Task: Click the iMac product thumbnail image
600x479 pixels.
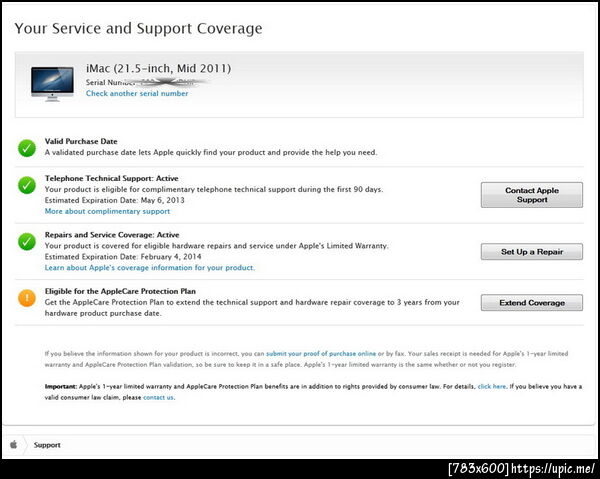Action: pos(52,83)
